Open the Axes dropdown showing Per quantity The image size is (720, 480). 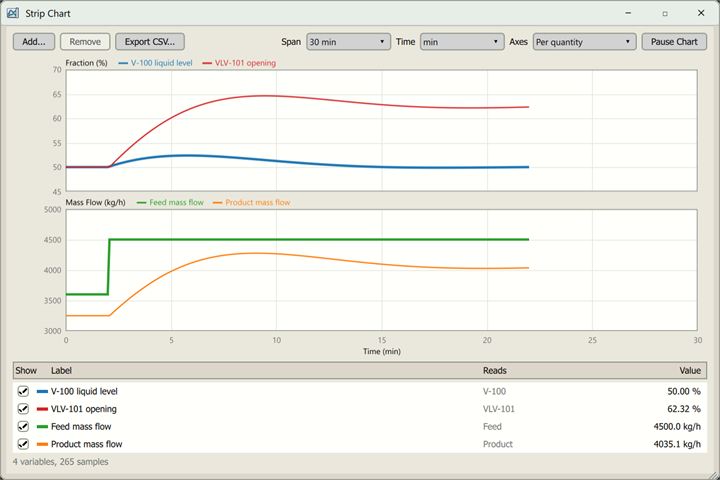pos(584,42)
